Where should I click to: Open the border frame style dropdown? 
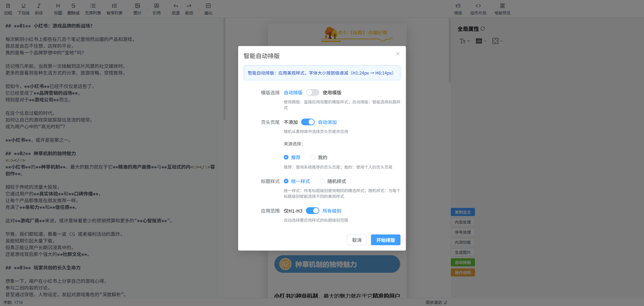click(497, 41)
